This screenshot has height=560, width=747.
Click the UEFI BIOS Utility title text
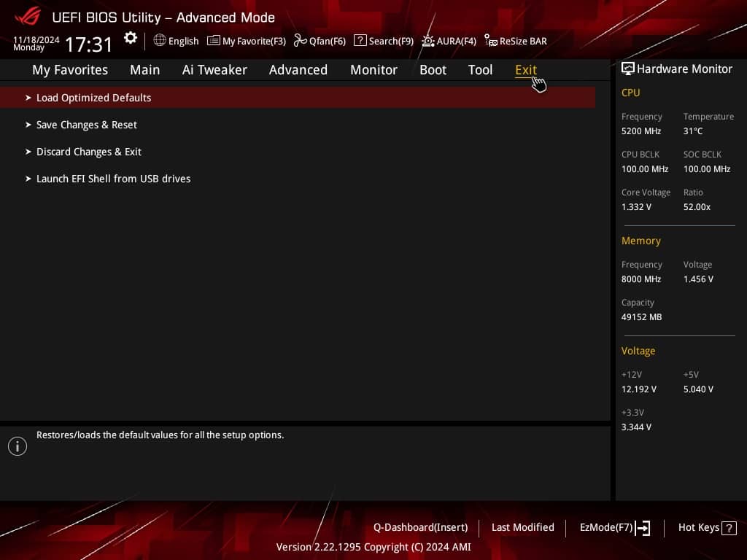pyautogui.click(x=163, y=17)
